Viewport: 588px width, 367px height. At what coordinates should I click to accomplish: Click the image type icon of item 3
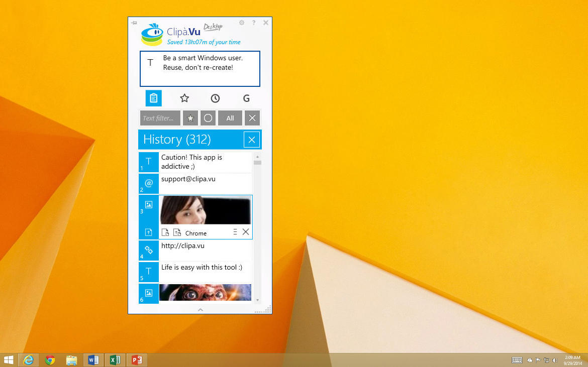pyautogui.click(x=149, y=205)
